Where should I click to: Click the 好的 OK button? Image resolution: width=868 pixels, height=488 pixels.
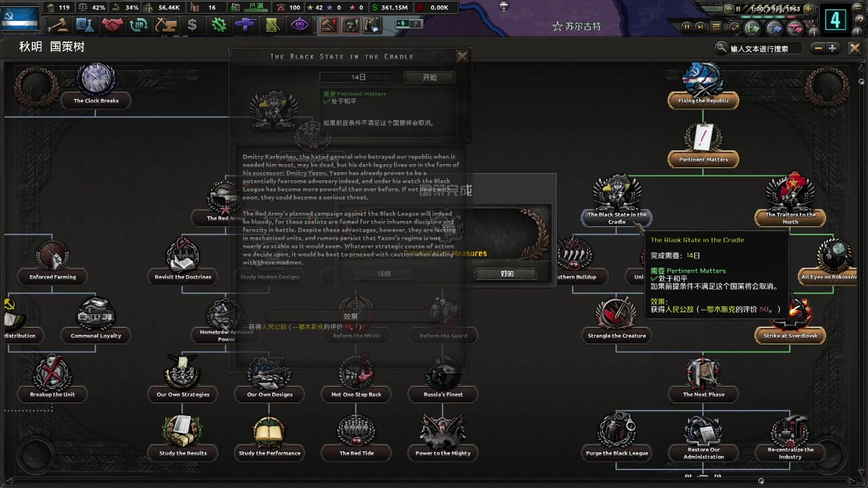(507, 274)
